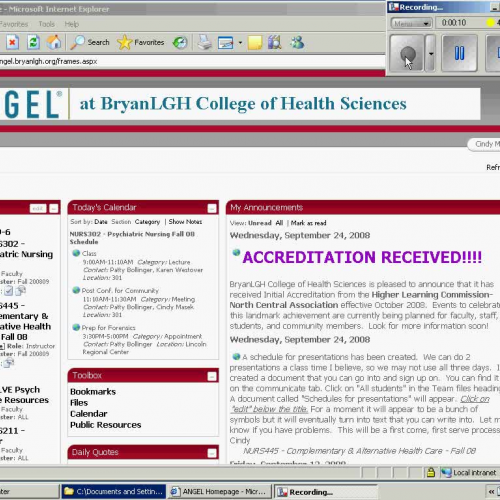This screenshot has height=500, width=500.
Task: Open Post Conf. for Community event
Action: pyautogui.click(x=120, y=291)
